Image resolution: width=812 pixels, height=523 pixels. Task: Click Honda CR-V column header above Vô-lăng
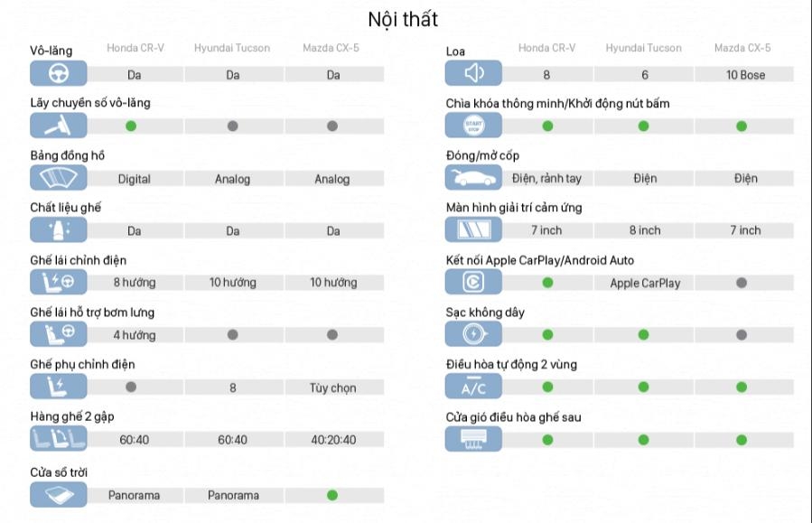click(135, 48)
